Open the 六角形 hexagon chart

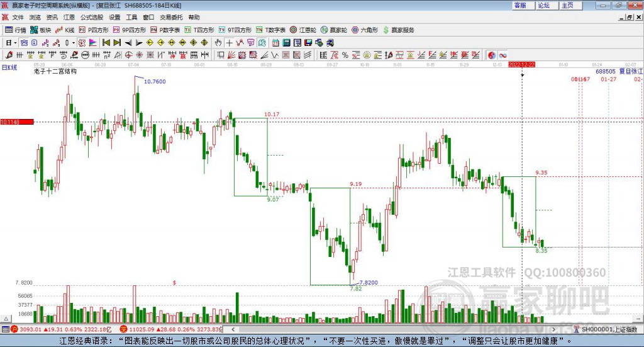365,30
